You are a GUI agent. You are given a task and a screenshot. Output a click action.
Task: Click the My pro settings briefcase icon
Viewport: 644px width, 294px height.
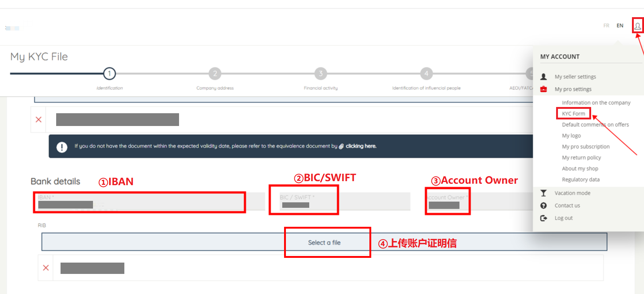pos(543,89)
